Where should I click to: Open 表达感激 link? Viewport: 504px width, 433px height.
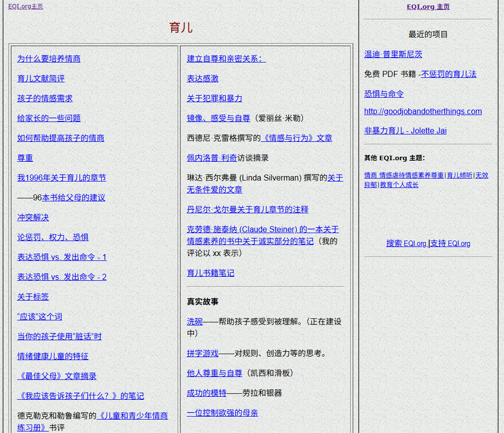(202, 78)
